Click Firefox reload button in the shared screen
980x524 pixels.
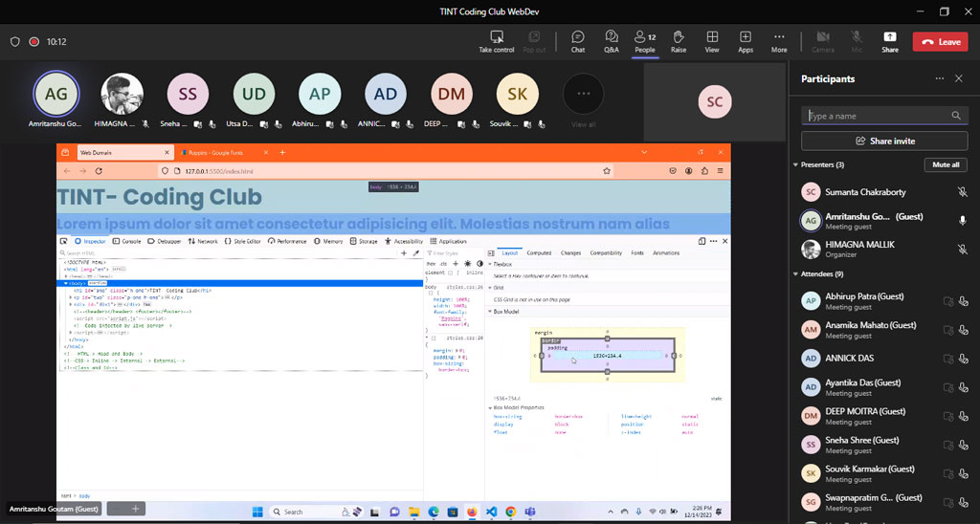(99, 170)
